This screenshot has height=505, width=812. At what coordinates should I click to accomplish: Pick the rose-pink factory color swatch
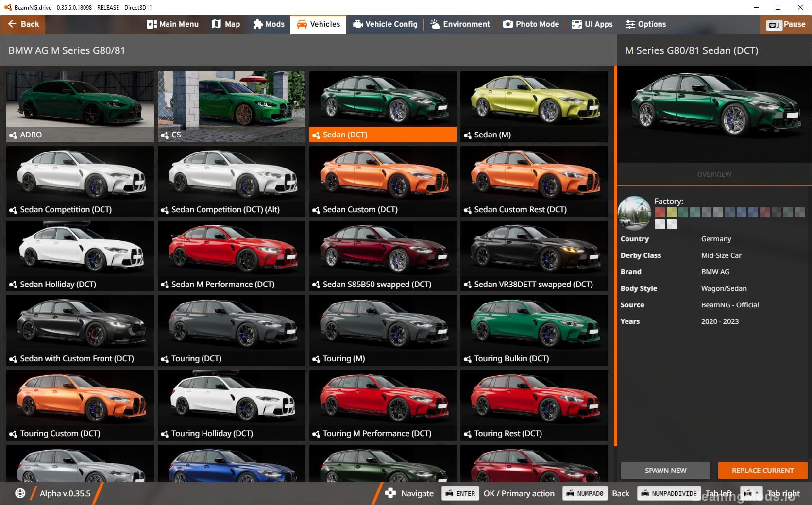coord(765,212)
